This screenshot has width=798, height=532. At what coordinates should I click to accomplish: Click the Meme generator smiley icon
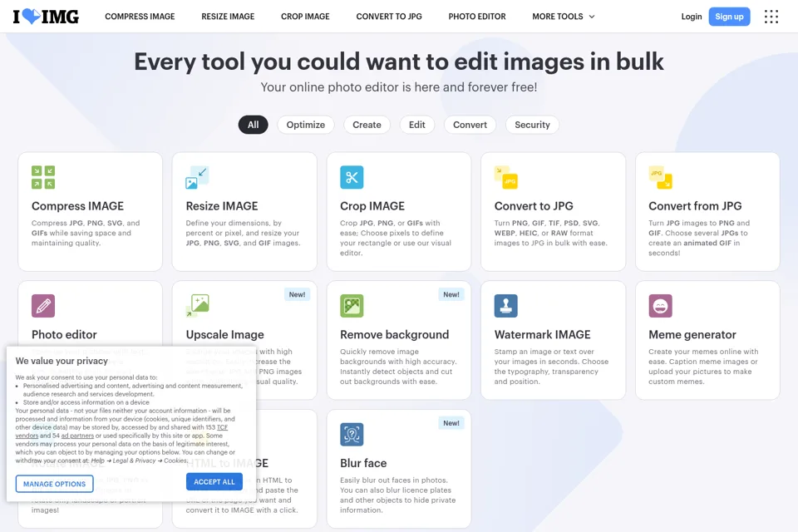[x=661, y=306]
